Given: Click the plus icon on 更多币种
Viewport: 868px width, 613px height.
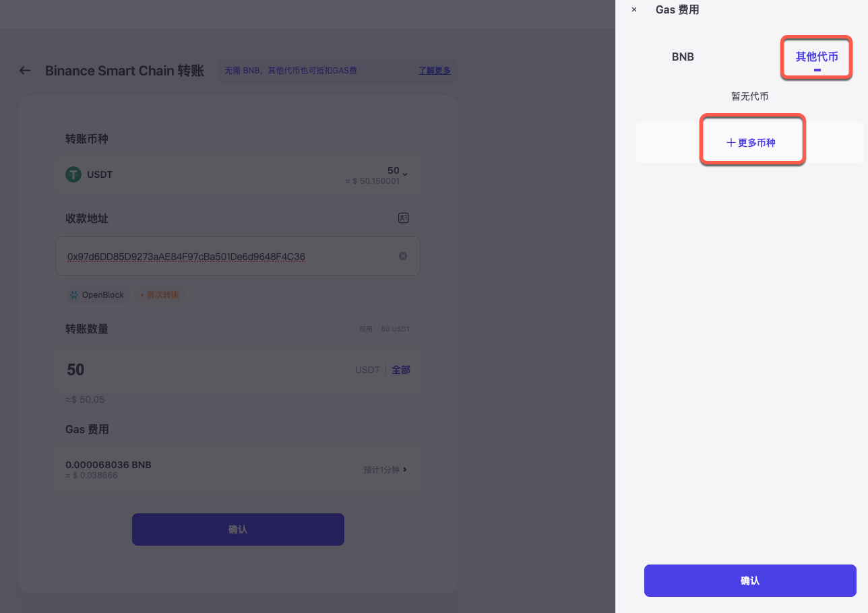Looking at the screenshot, I should [x=730, y=142].
